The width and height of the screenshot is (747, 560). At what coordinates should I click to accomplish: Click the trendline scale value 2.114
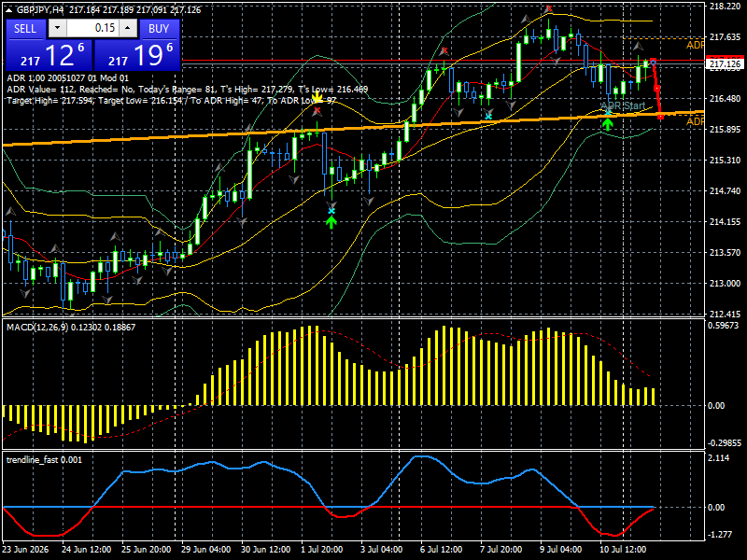click(x=719, y=457)
